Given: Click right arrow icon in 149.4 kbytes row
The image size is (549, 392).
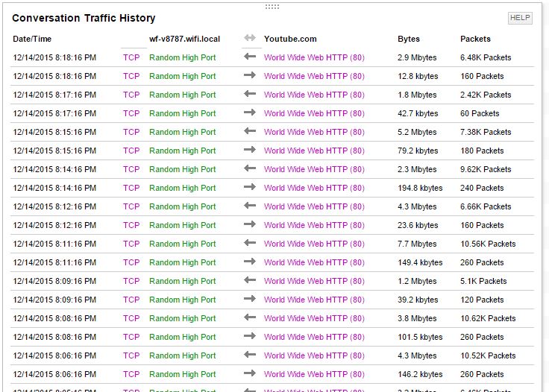Looking at the screenshot, I should coord(250,262).
